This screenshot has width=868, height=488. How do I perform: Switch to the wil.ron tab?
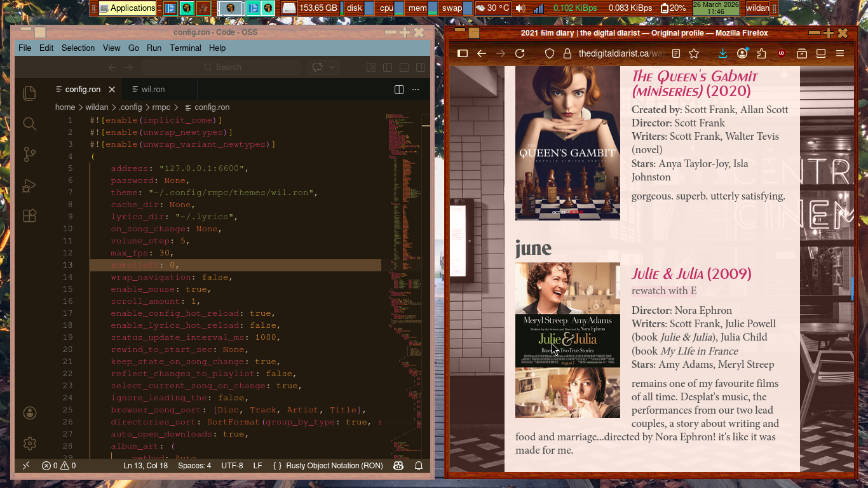point(153,90)
